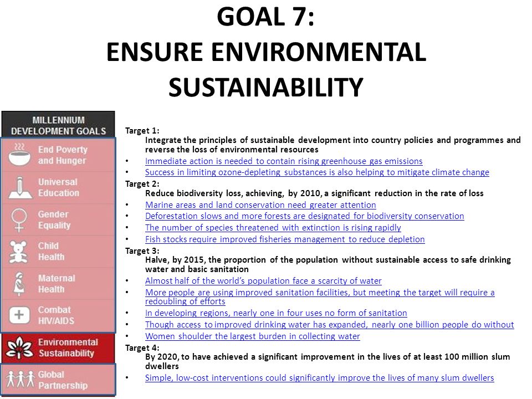Click 'Reduce biodiversity loss' target description
This screenshot has width=532, height=399.
tap(314, 193)
